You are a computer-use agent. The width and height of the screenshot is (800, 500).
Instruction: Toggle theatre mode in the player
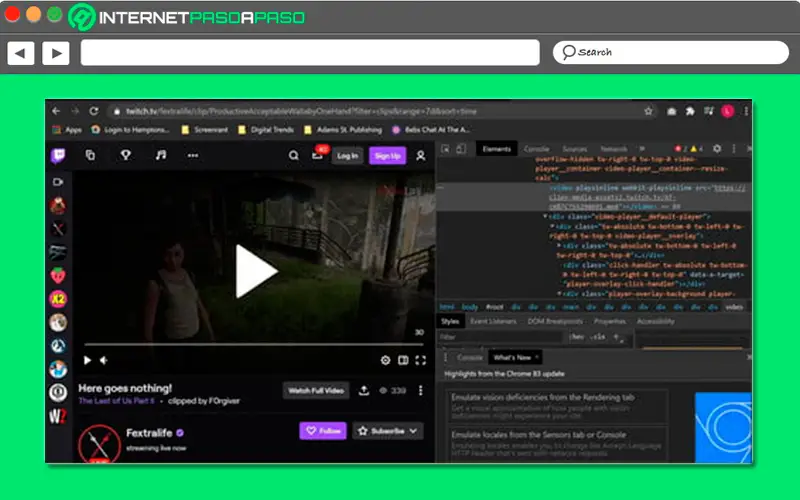coord(403,360)
